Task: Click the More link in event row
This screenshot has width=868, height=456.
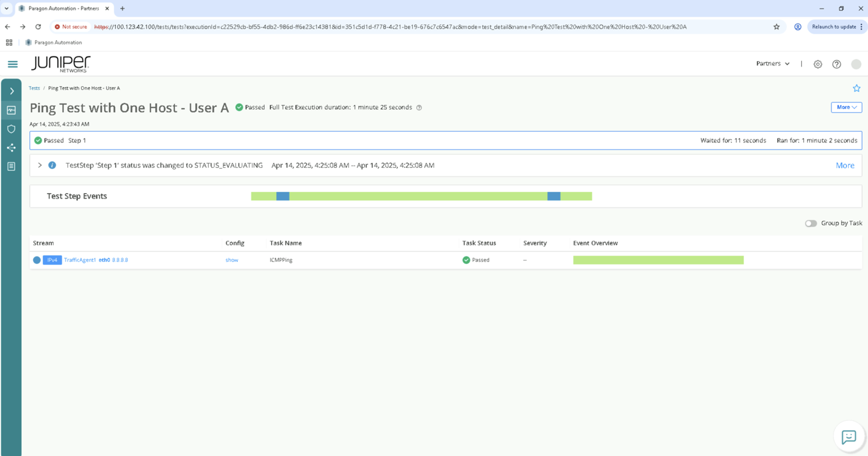Action: [x=844, y=165]
